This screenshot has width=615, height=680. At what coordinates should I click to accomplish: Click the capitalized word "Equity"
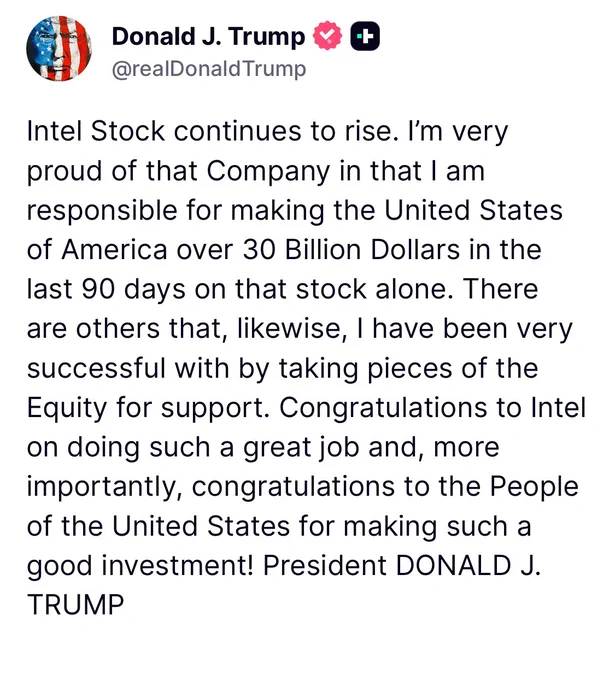67,409
